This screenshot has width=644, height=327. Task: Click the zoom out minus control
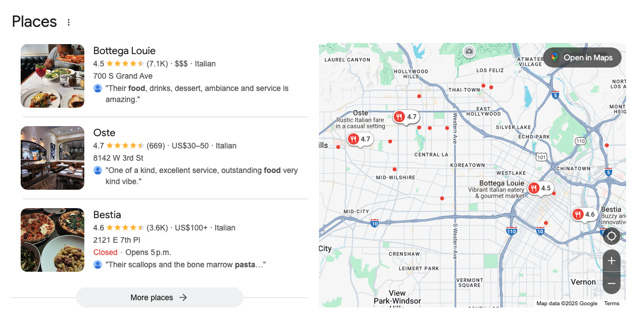pyautogui.click(x=611, y=283)
